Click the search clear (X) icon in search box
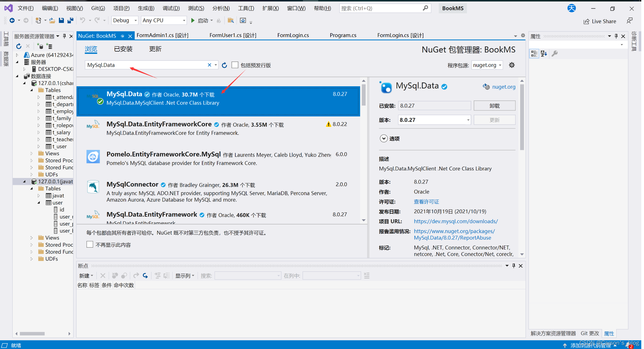The width and height of the screenshot is (644, 349). point(209,65)
